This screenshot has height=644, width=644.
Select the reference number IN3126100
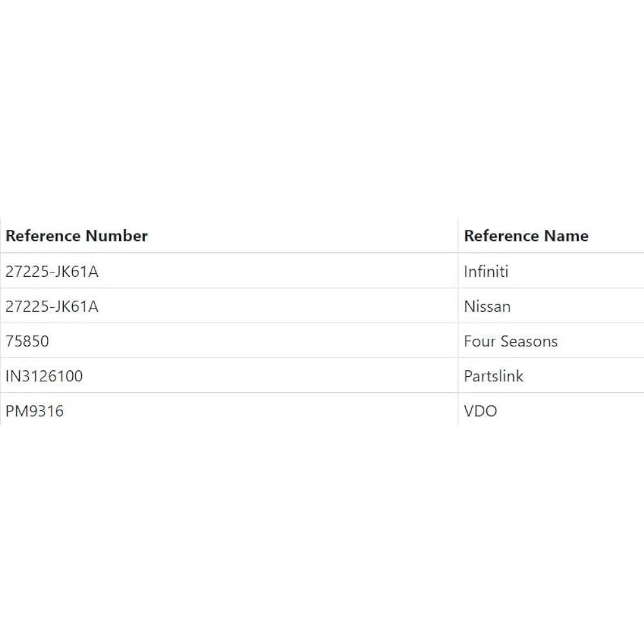tap(44, 376)
